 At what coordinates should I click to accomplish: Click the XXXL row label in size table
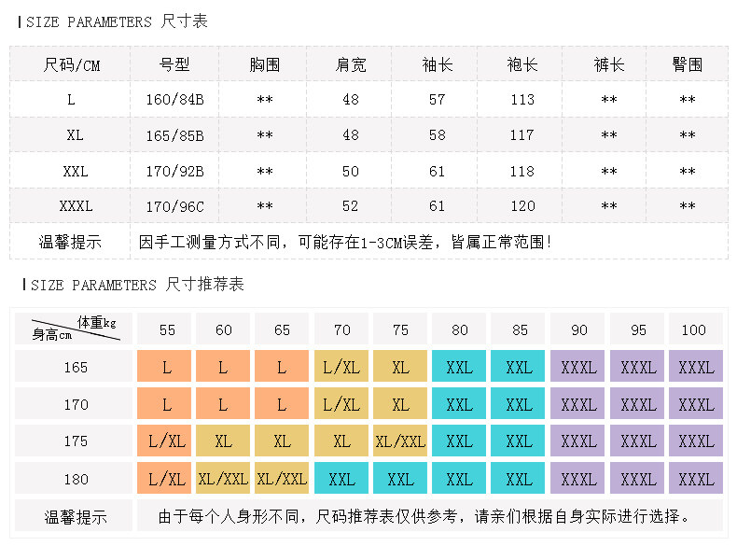click(x=76, y=206)
